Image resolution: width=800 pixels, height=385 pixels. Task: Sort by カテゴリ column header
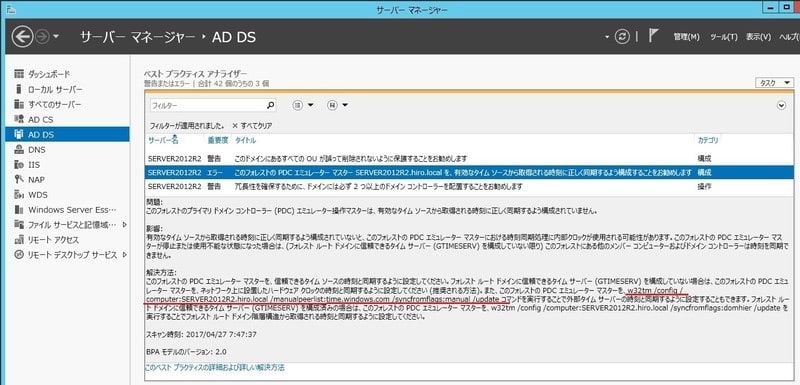[708, 140]
